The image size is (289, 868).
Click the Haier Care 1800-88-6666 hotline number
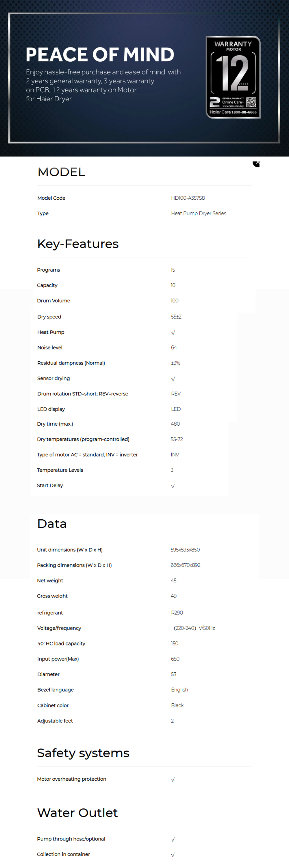pyautogui.click(x=233, y=112)
